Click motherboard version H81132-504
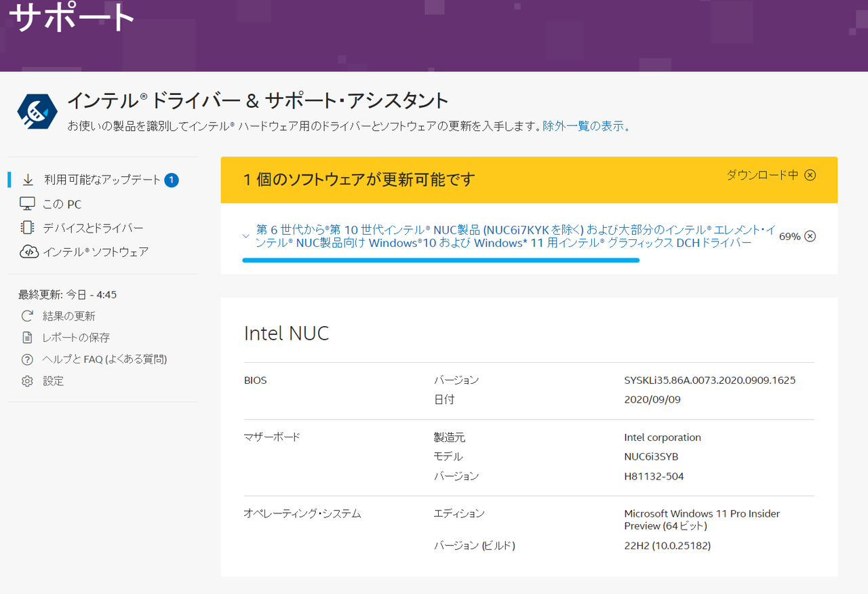Image resolution: width=868 pixels, height=594 pixels. pos(654,477)
